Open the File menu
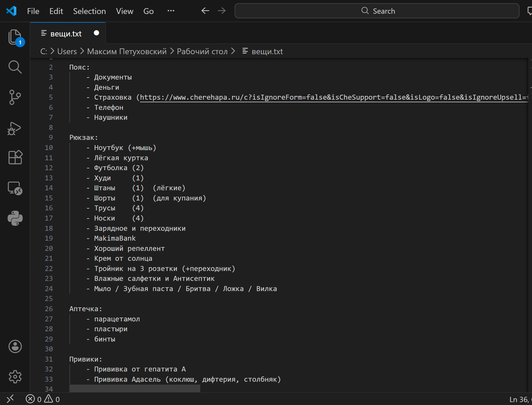This screenshot has width=532, height=405. coord(33,11)
